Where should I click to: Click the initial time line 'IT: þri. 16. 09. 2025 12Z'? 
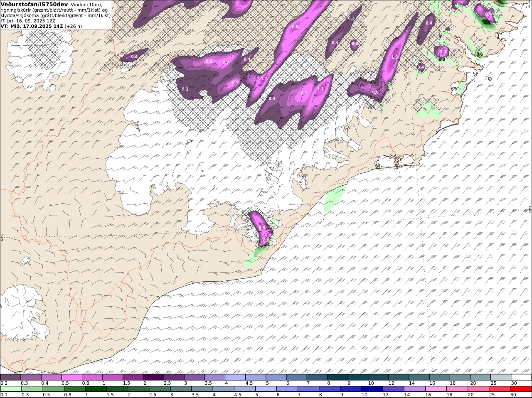click(29, 20)
